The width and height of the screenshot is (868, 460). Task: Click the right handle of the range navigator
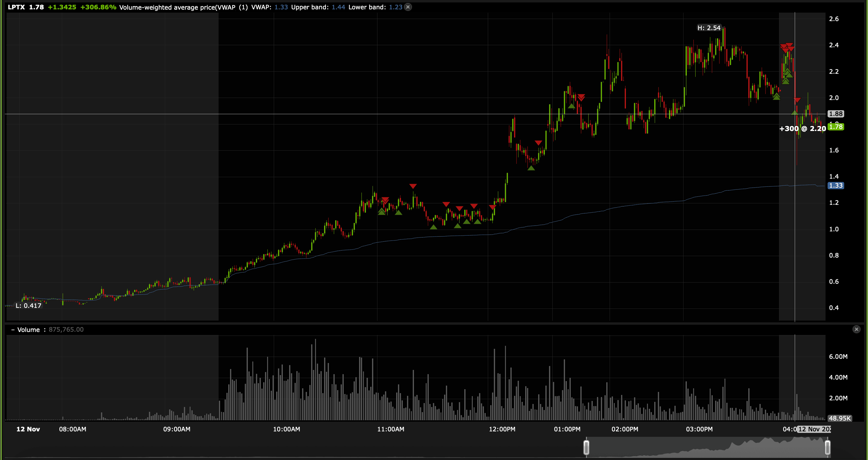click(827, 448)
